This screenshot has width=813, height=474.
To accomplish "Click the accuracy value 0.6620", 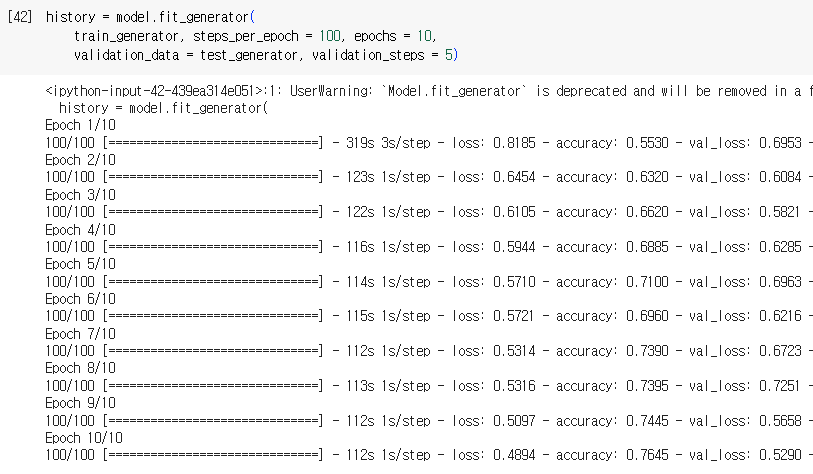I will point(647,212).
